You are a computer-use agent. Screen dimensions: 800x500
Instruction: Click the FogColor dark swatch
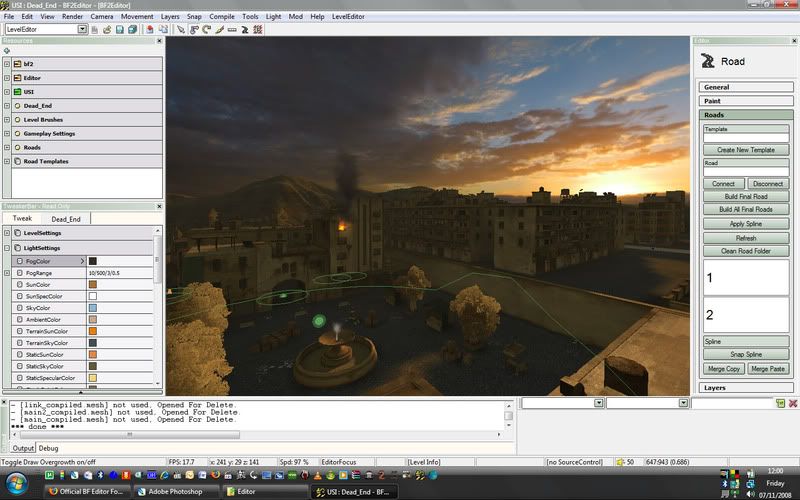click(x=93, y=261)
